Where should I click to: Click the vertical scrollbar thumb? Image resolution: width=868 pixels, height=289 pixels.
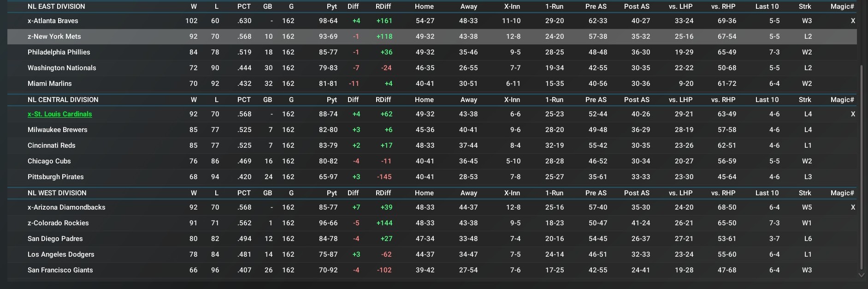click(x=861, y=166)
